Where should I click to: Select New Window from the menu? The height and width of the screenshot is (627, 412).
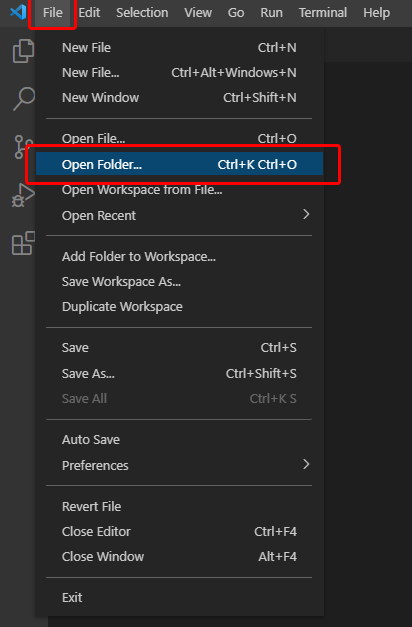pos(179,97)
